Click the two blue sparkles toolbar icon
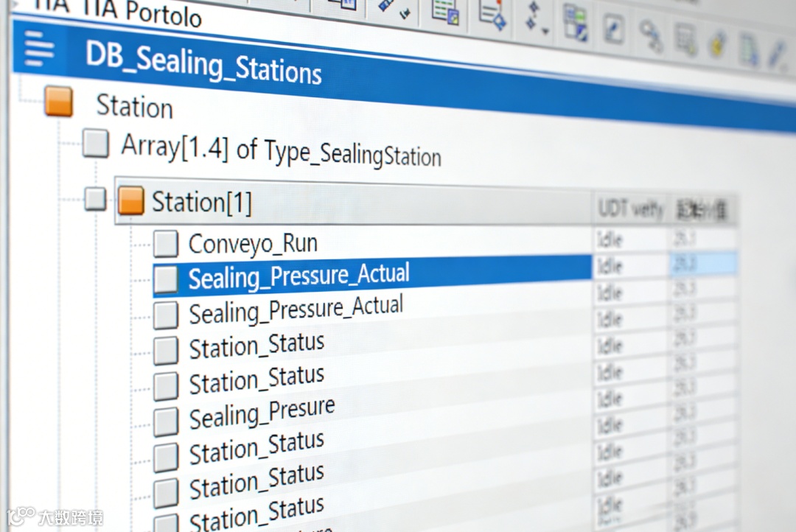The image size is (796, 532). click(533, 16)
